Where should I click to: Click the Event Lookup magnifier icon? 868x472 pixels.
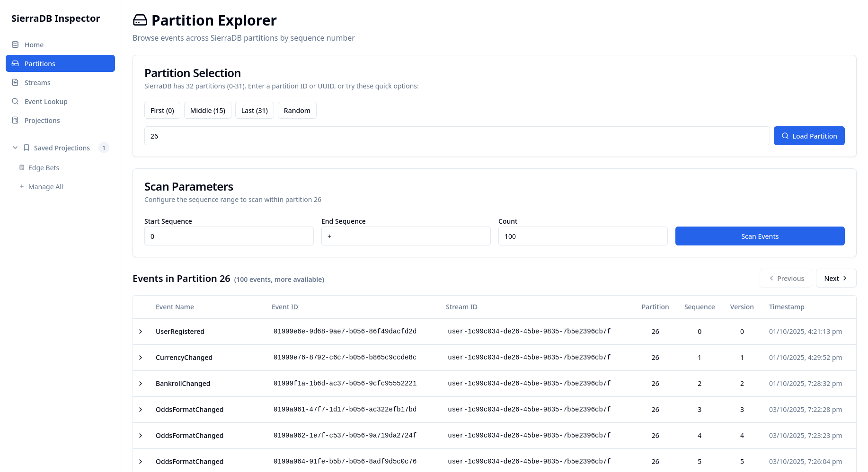(x=15, y=101)
